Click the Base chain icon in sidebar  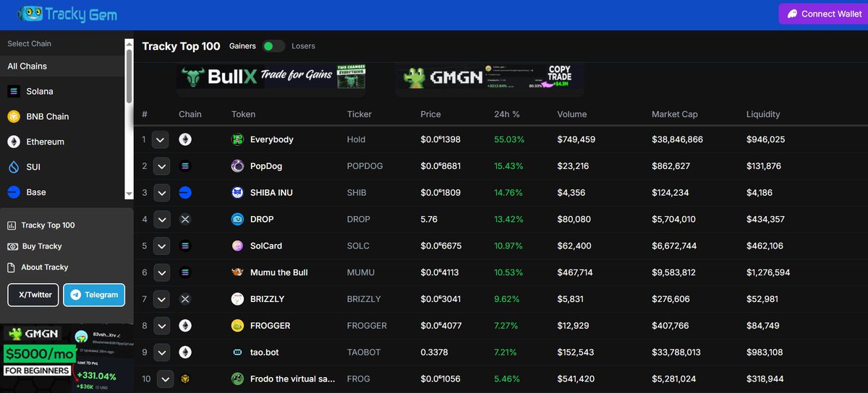[x=13, y=192]
